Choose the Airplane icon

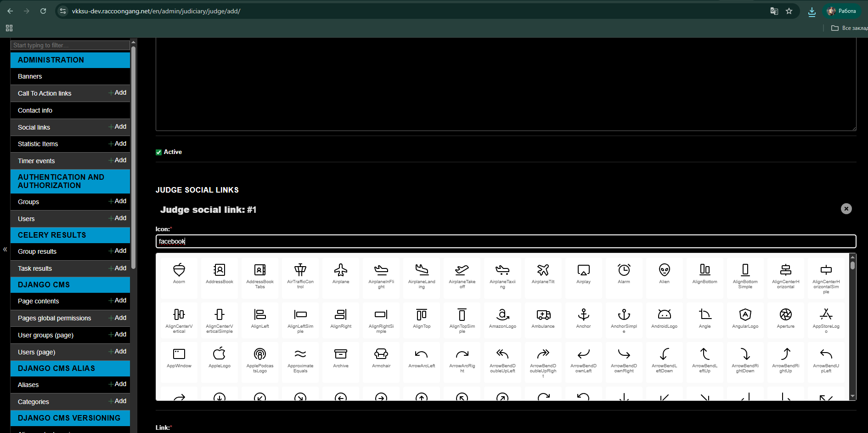pos(341,273)
